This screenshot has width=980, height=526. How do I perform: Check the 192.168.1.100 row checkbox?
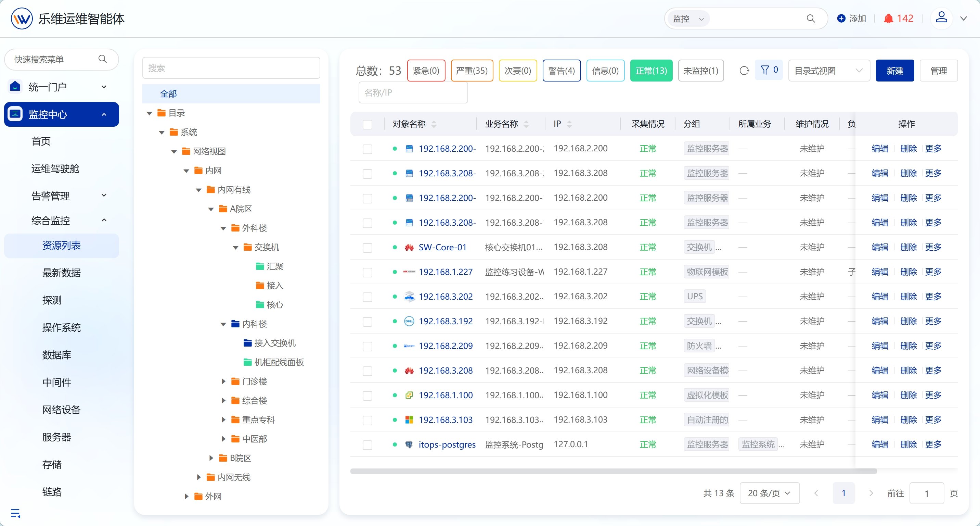(367, 396)
